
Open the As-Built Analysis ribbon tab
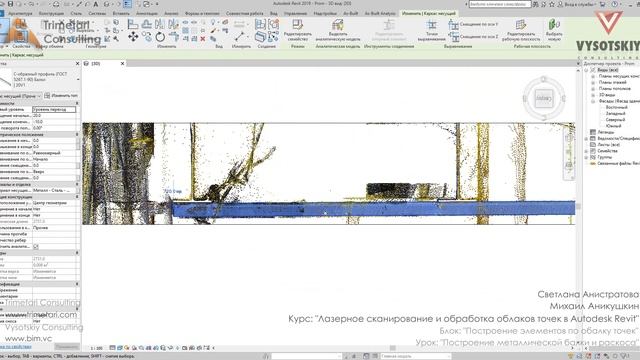click(x=380, y=13)
